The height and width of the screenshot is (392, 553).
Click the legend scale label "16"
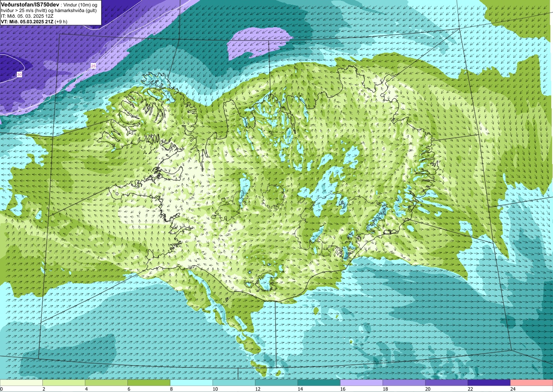[x=343, y=389]
